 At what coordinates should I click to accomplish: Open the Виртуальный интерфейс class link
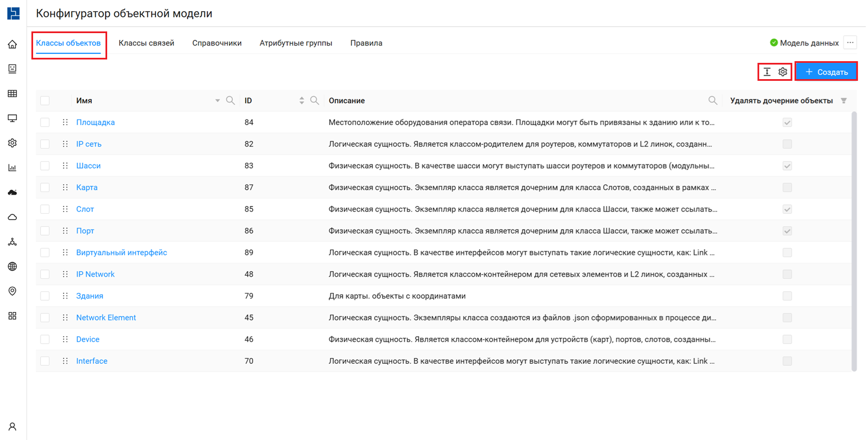click(122, 253)
